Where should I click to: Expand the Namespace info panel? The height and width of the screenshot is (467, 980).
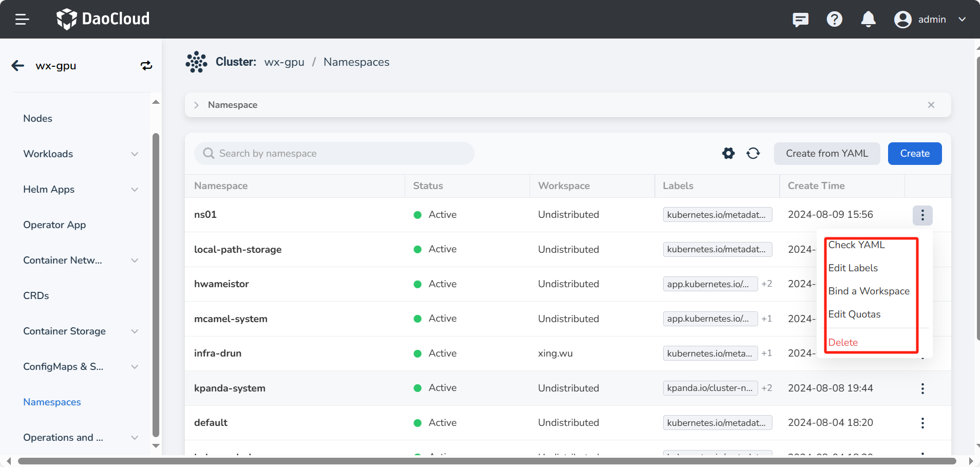point(196,105)
